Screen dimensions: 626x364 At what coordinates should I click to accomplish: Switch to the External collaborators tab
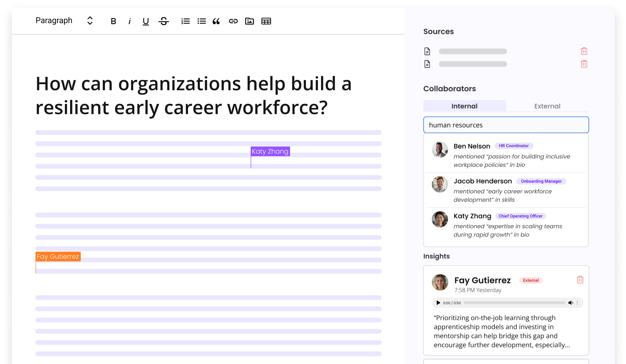click(547, 106)
